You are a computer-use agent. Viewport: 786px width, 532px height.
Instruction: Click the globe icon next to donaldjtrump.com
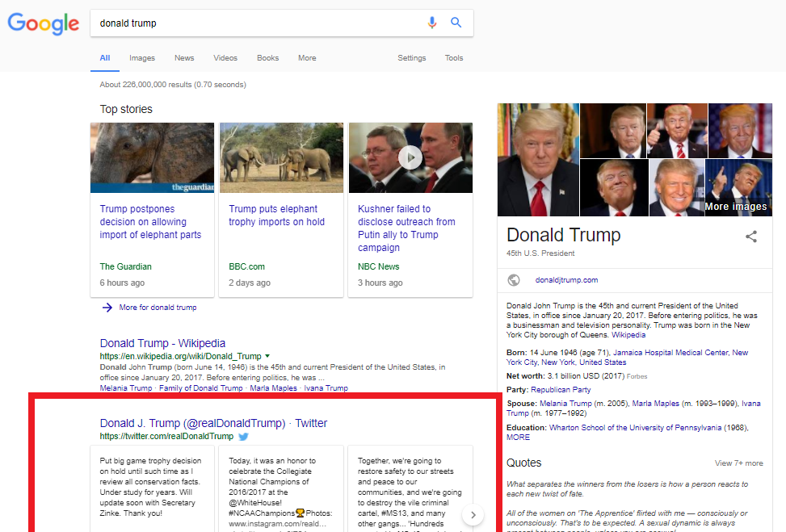(514, 280)
